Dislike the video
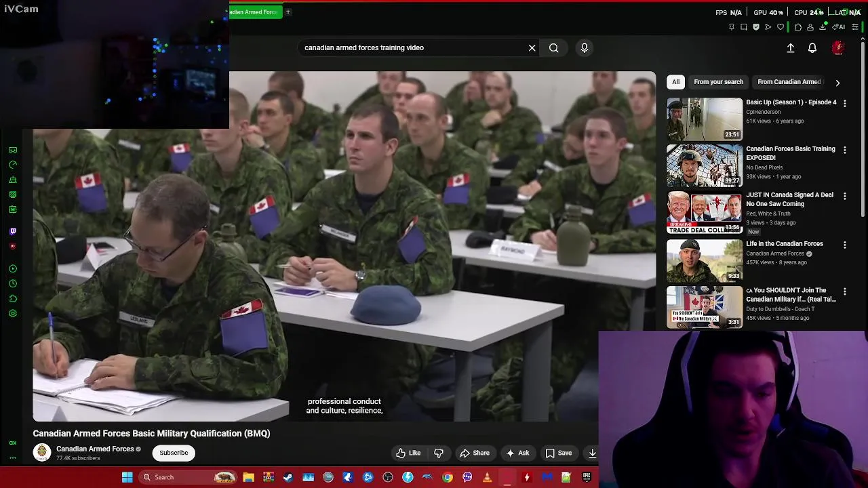The image size is (868, 488). 439,453
